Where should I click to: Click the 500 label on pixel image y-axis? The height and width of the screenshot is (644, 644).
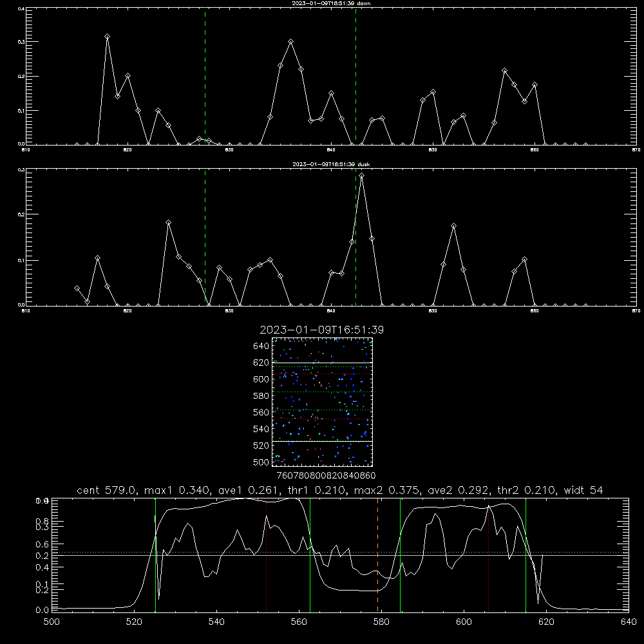pyautogui.click(x=261, y=462)
